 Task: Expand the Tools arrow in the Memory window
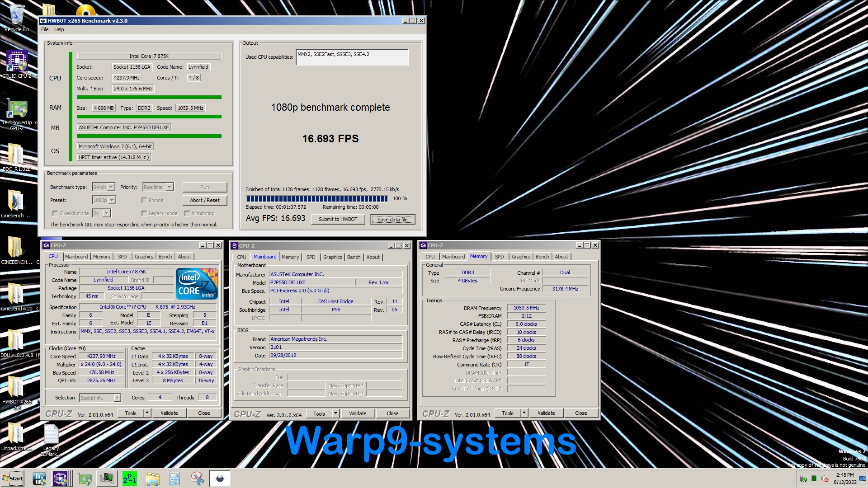coord(524,413)
